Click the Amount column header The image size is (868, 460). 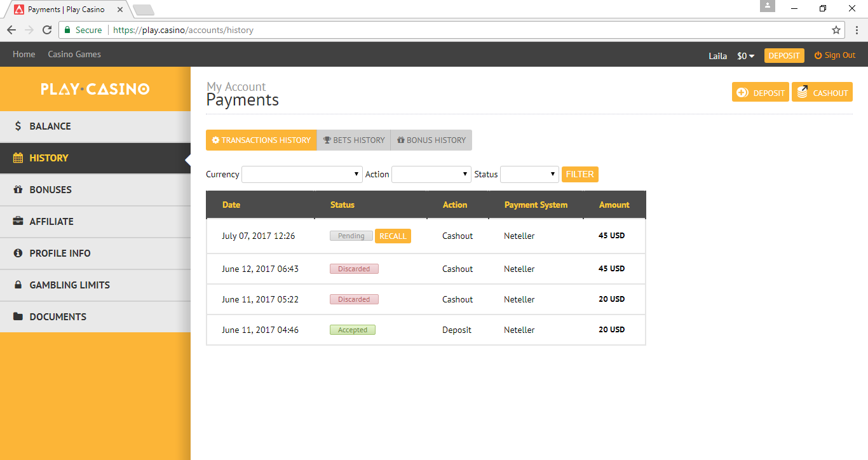coord(614,205)
